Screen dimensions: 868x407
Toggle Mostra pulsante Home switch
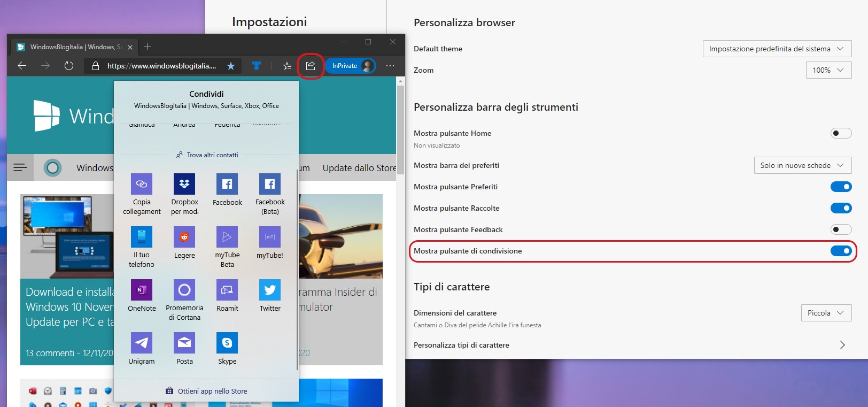click(841, 133)
